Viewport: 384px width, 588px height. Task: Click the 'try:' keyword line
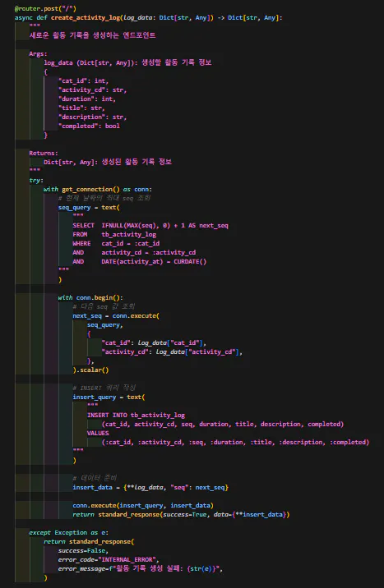coord(36,181)
